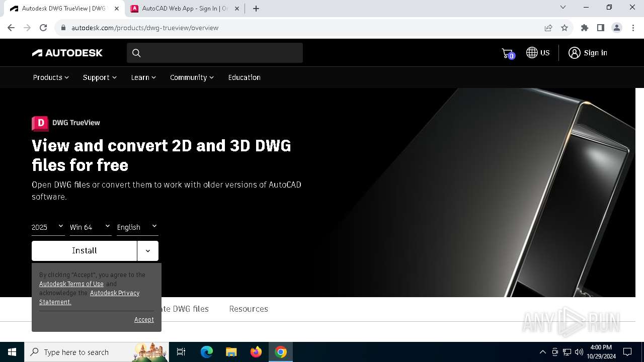The image size is (644, 362).
Task: Go forward to the next page
Action: pyautogui.click(x=27, y=28)
